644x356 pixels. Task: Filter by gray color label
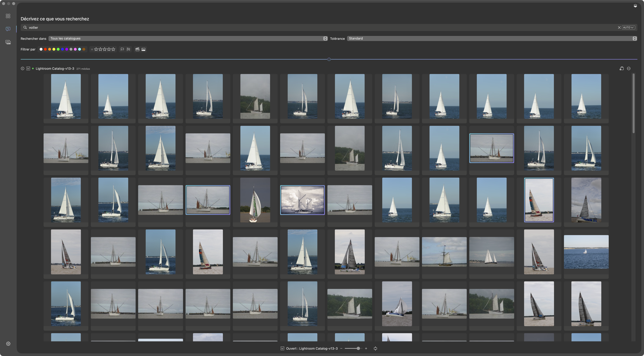tap(71, 49)
